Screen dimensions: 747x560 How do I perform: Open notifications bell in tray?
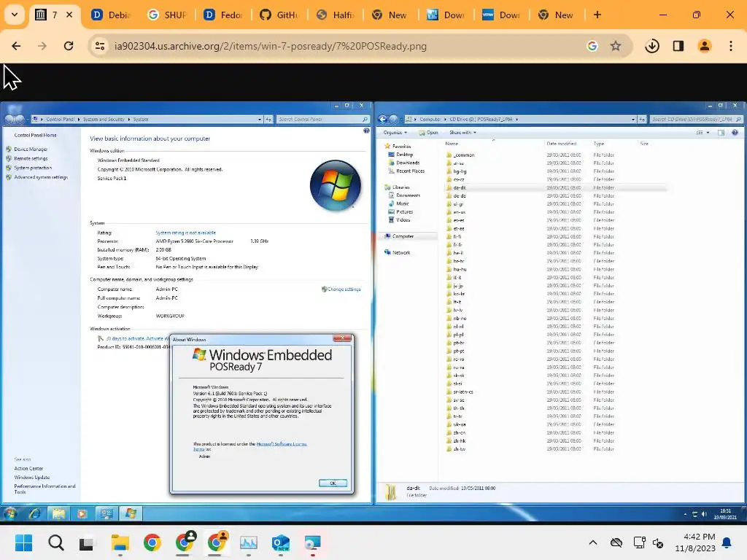[x=727, y=542]
